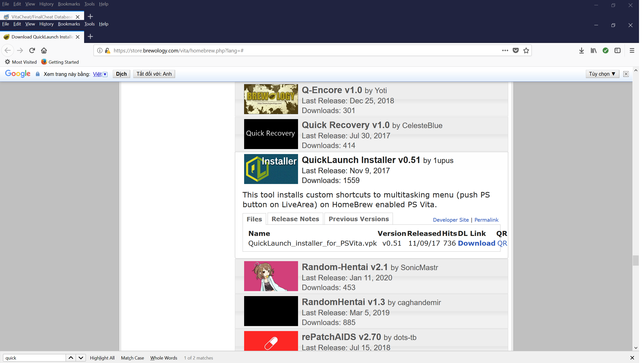
Task: Save page to Pocket
Action: click(x=515, y=50)
